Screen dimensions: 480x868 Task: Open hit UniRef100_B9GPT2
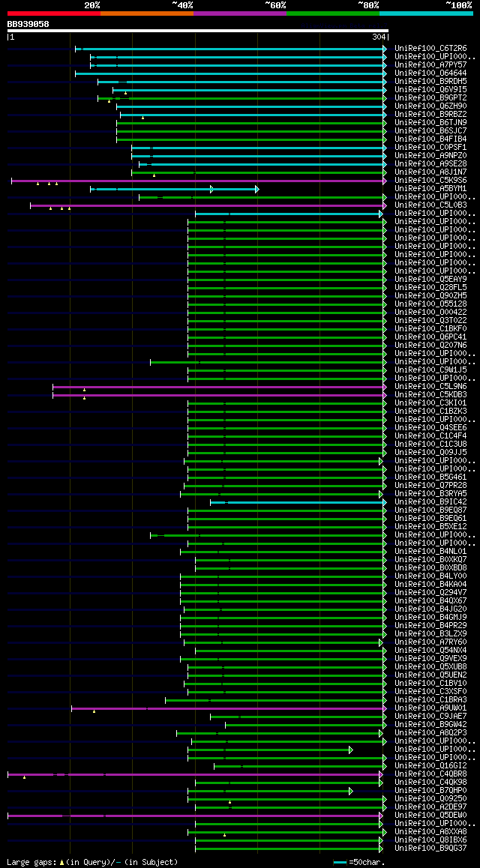(x=430, y=98)
